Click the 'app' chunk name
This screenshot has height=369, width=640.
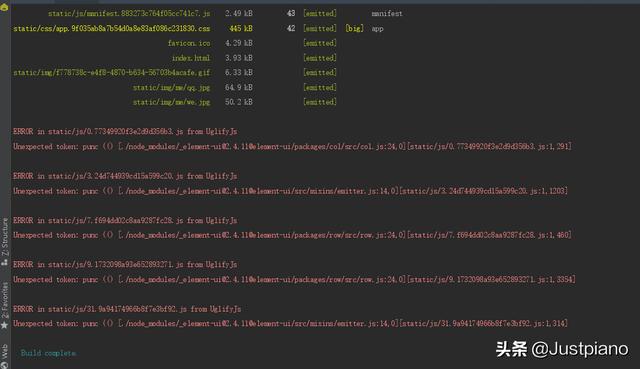pyautogui.click(x=378, y=29)
